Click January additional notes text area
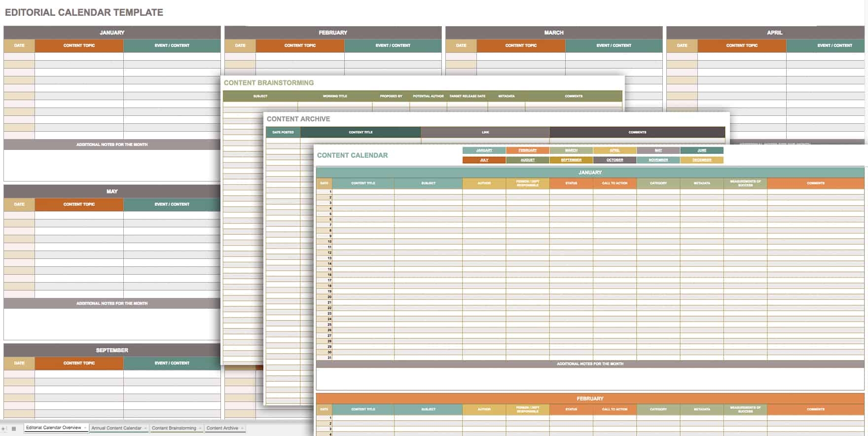This screenshot has width=868, height=436. tap(112, 165)
